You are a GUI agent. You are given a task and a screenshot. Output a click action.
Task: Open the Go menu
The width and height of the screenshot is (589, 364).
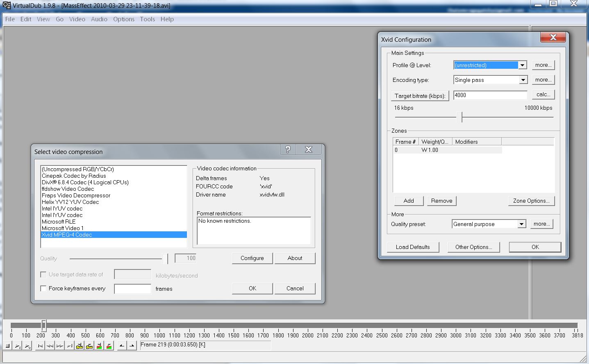point(60,19)
